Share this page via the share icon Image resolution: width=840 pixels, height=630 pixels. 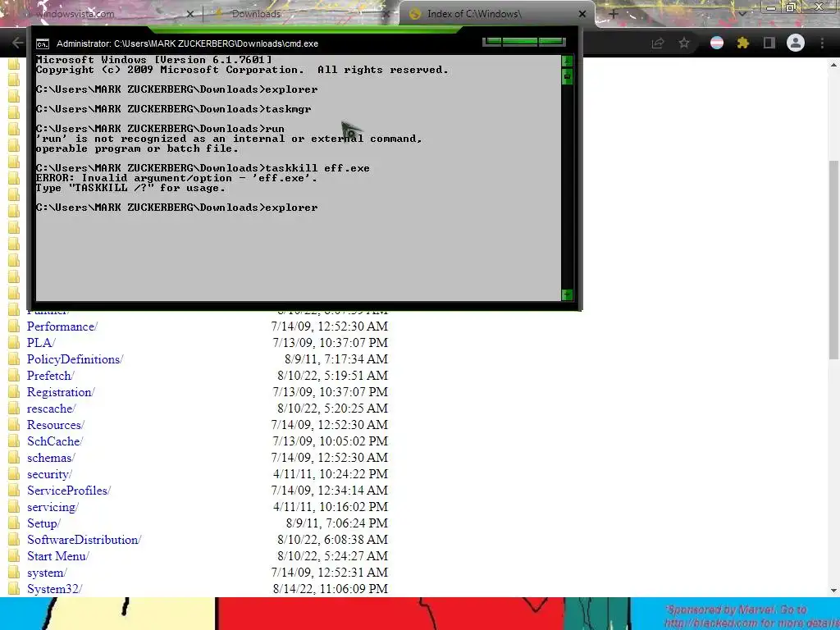coord(658,43)
